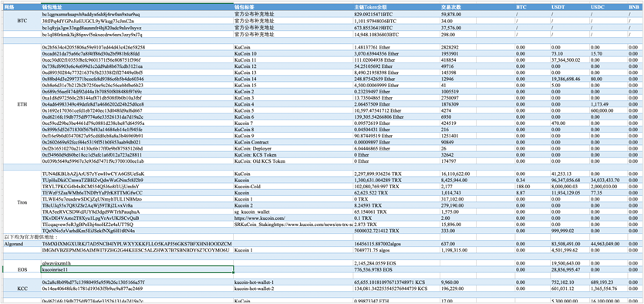644x304 pixels.
Task: Select the 钱包标签 header cell
Action: (293, 7)
